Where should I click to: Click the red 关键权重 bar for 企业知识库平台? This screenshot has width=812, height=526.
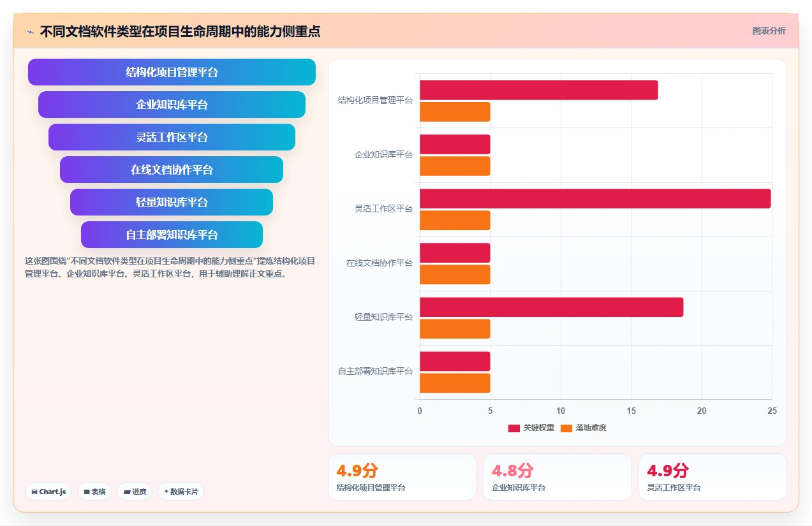click(x=455, y=144)
